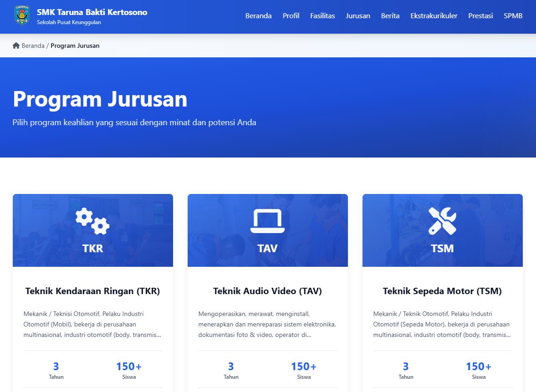Open the Profil menu item
Image resolution: width=536 pixels, height=392 pixels.
coord(291,15)
